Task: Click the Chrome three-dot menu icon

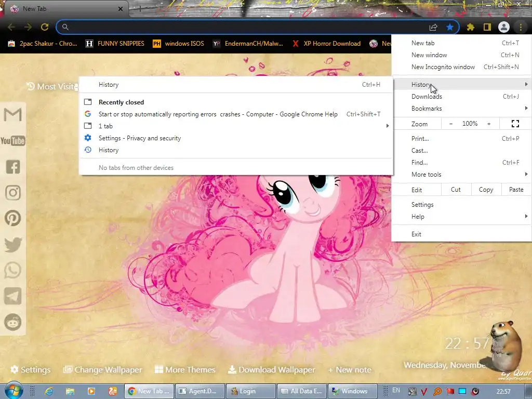Action: click(x=521, y=27)
